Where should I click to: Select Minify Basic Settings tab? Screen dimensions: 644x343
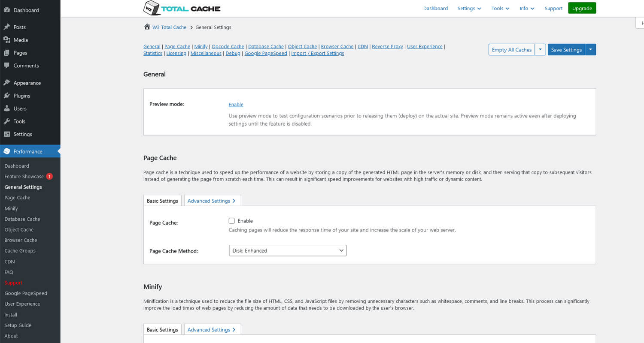click(x=162, y=330)
